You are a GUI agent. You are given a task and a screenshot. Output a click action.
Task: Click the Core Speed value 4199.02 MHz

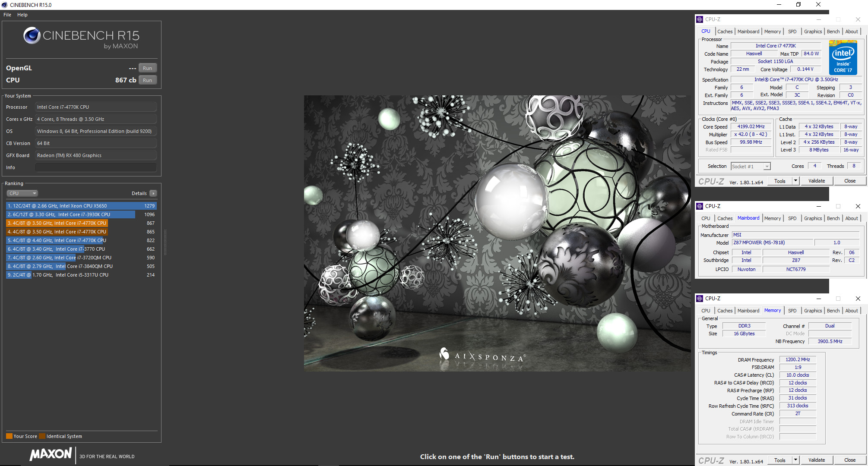[751, 126]
